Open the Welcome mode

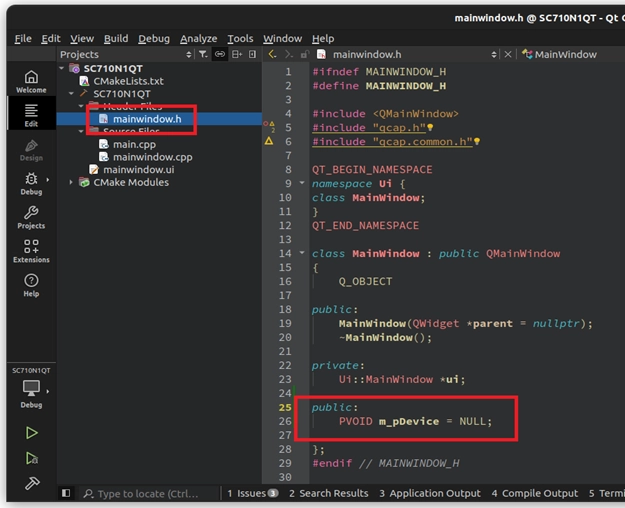pyautogui.click(x=30, y=81)
